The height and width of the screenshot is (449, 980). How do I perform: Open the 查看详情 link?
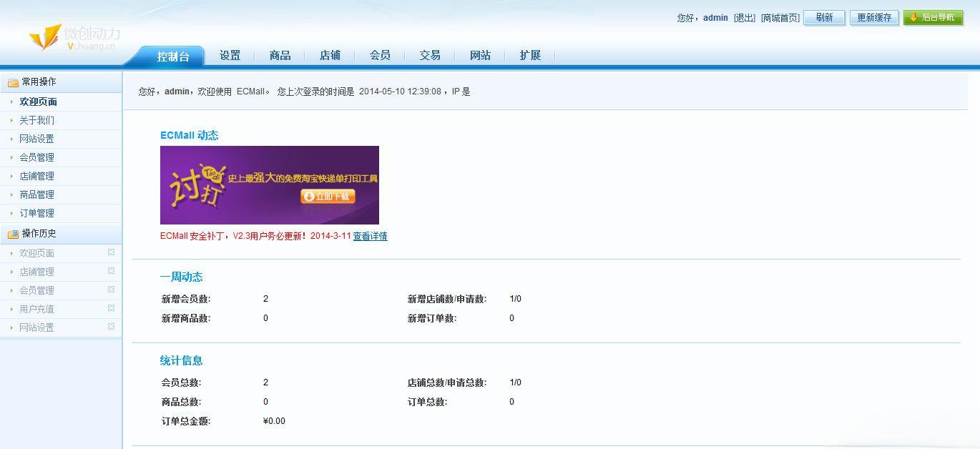click(x=370, y=237)
